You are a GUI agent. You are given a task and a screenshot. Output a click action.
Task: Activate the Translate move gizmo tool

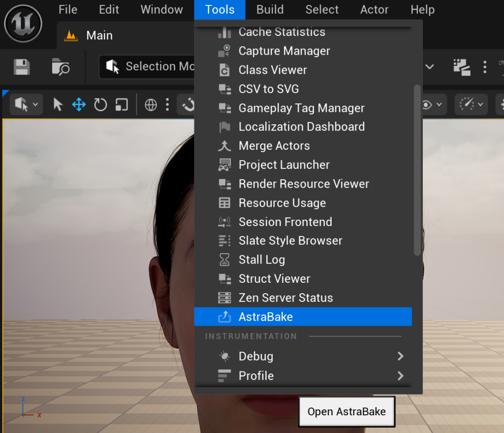pyautogui.click(x=79, y=104)
